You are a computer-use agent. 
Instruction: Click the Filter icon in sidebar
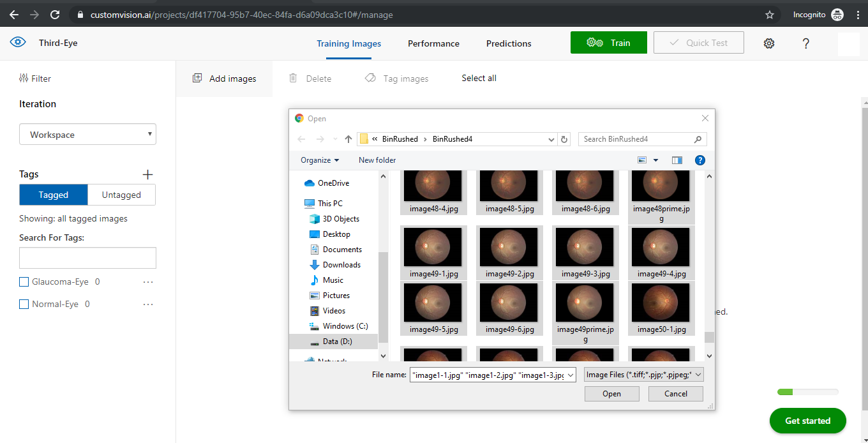24,79
